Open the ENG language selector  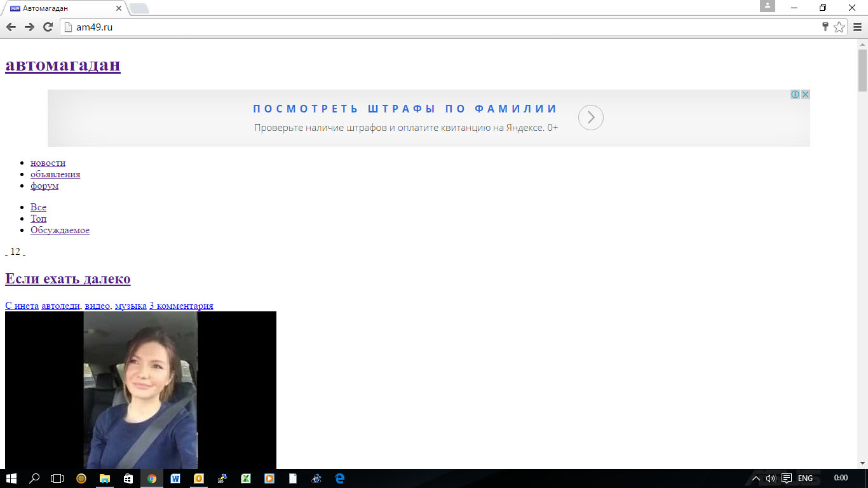[x=805, y=478]
